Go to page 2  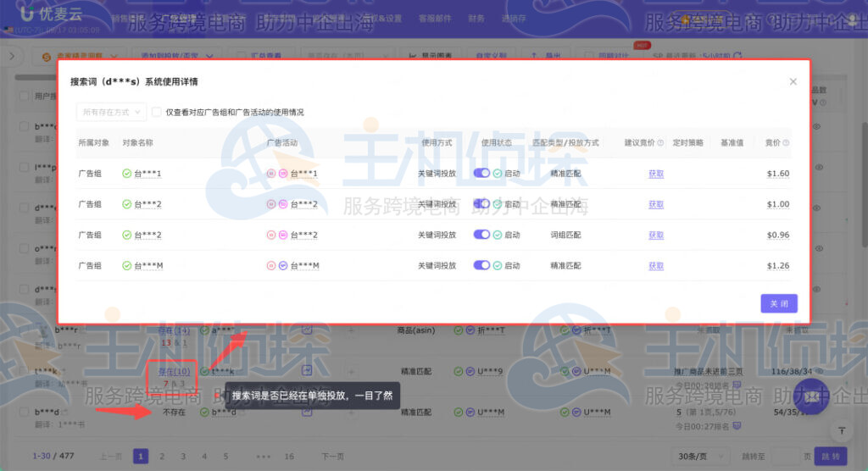point(162,457)
